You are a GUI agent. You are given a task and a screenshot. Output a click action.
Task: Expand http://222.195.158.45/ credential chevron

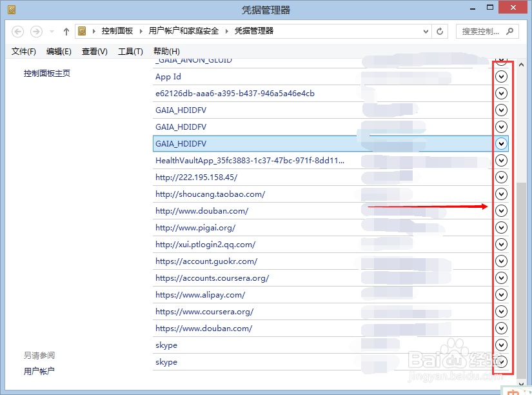[x=501, y=177]
